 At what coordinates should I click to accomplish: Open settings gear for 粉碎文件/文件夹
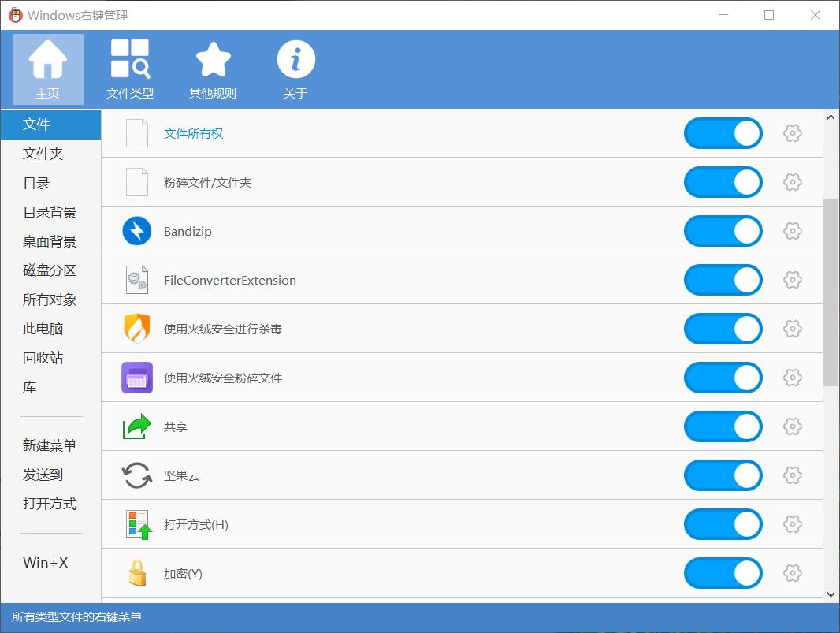(x=792, y=181)
